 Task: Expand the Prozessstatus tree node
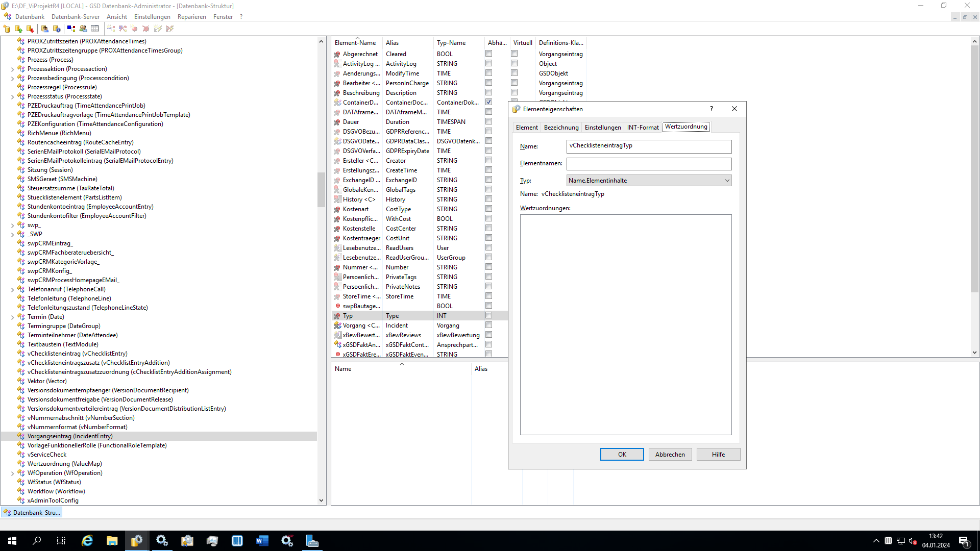pyautogui.click(x=12, y=97)
